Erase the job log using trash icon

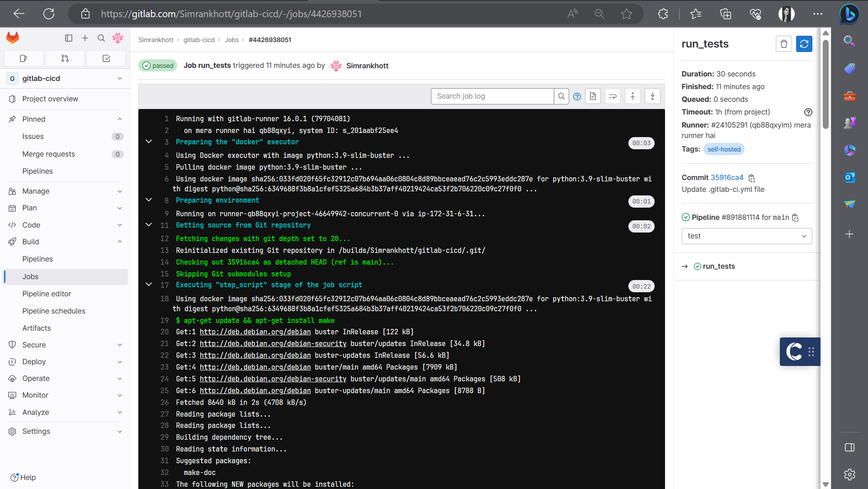783,44
